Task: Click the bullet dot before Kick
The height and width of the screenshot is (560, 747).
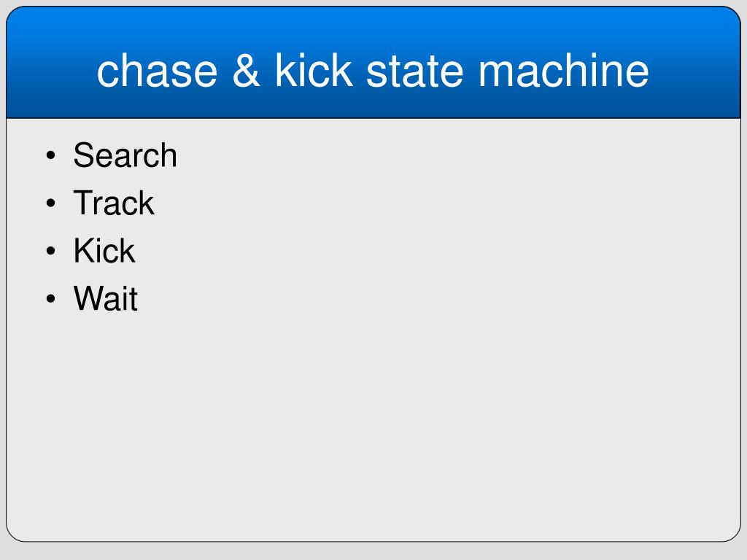Action: (x=51, y=251)
